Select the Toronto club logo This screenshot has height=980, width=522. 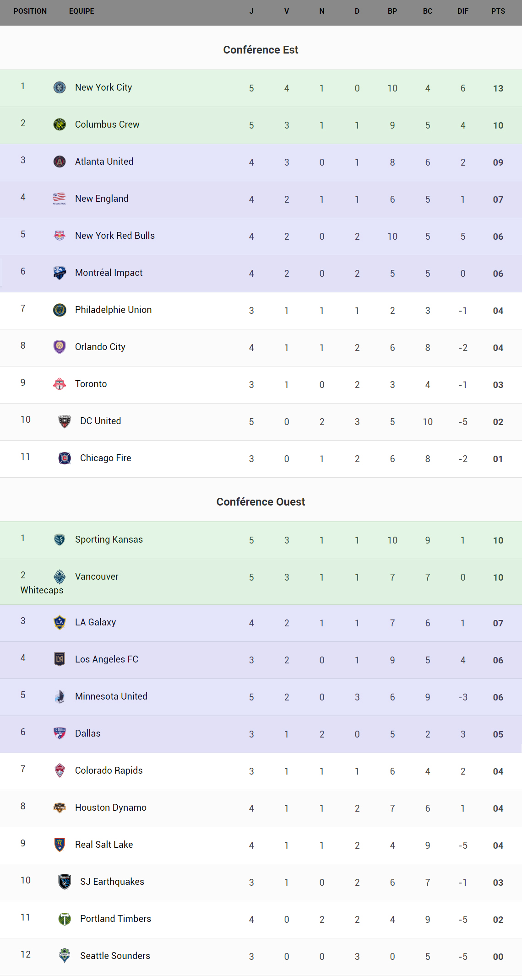pos(60,384)
